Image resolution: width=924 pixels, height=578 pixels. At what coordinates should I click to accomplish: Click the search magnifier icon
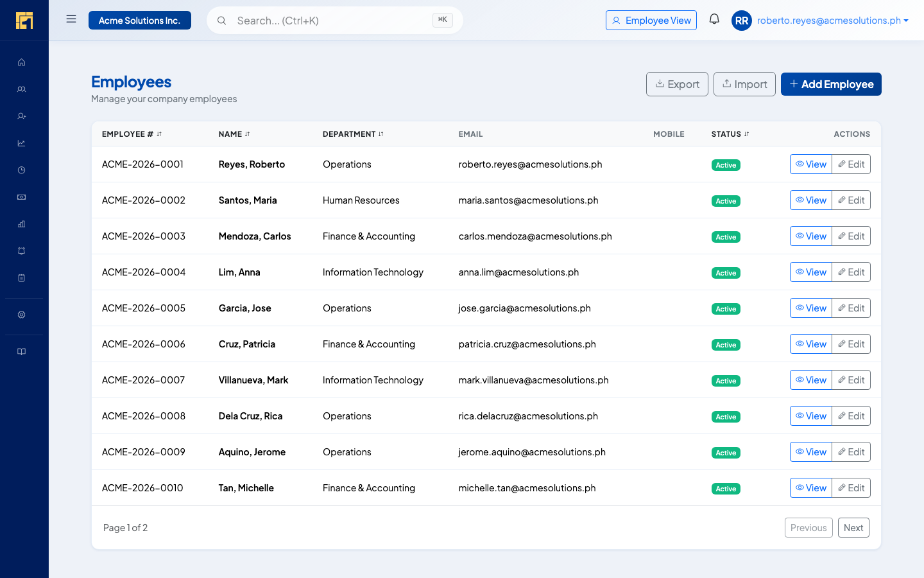(221, 21)
